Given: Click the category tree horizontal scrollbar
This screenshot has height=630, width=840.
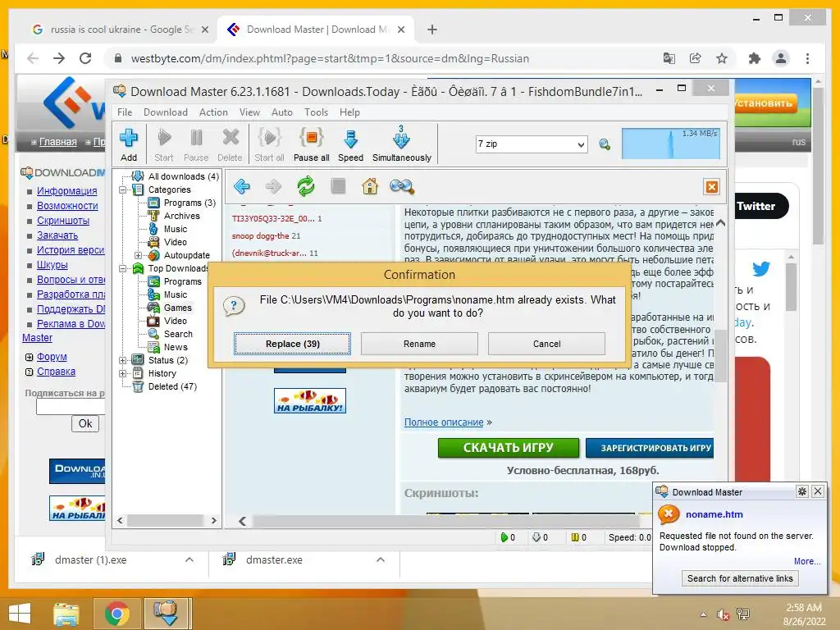Looking at the screenshot, I should coord(167,520).
